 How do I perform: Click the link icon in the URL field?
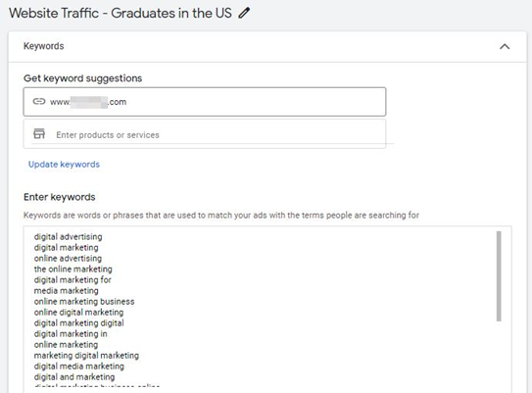pyautogui.click(x=39, y=102)
